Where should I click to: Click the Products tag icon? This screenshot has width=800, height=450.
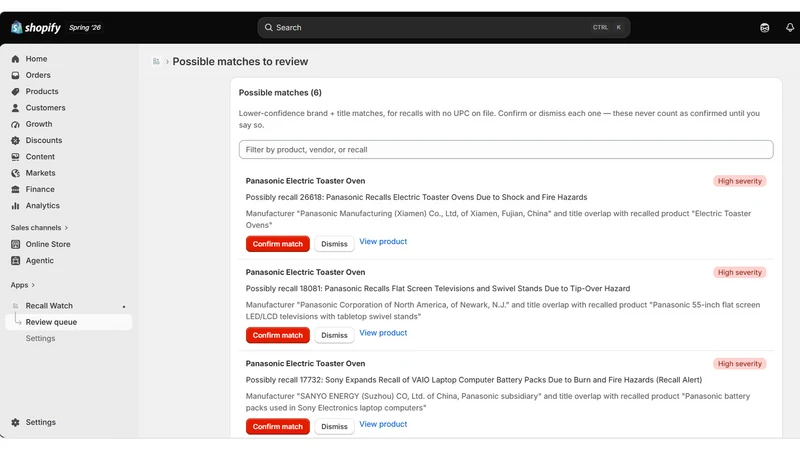pyautogui.click(x=15, y=91)
